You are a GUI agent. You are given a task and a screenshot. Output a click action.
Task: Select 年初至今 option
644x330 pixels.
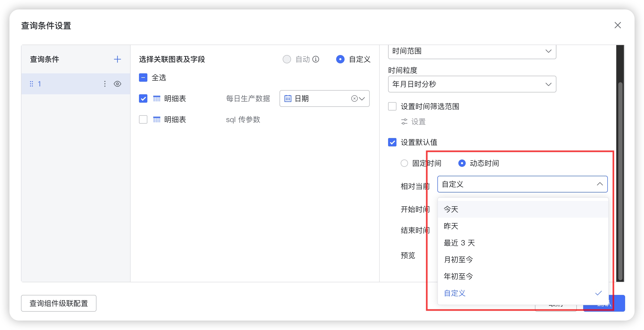coord(523,276)
